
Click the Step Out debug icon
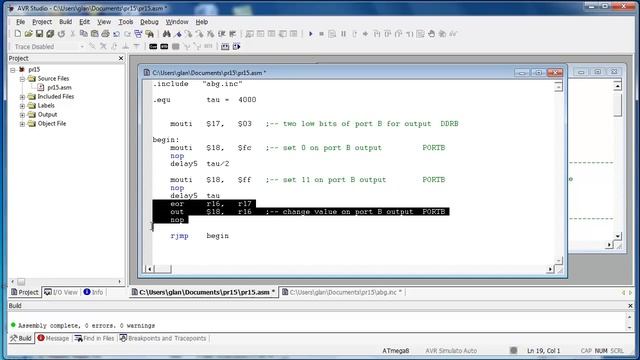pos(399,34)
